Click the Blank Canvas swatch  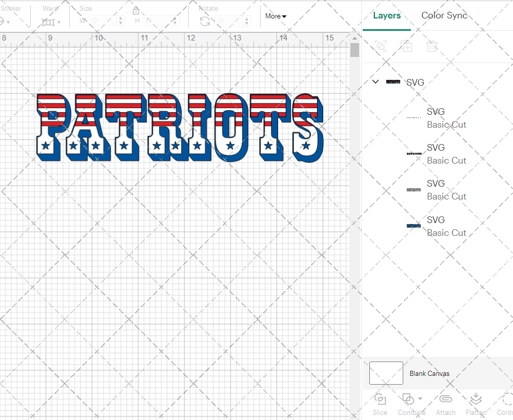tap(386, 373)
